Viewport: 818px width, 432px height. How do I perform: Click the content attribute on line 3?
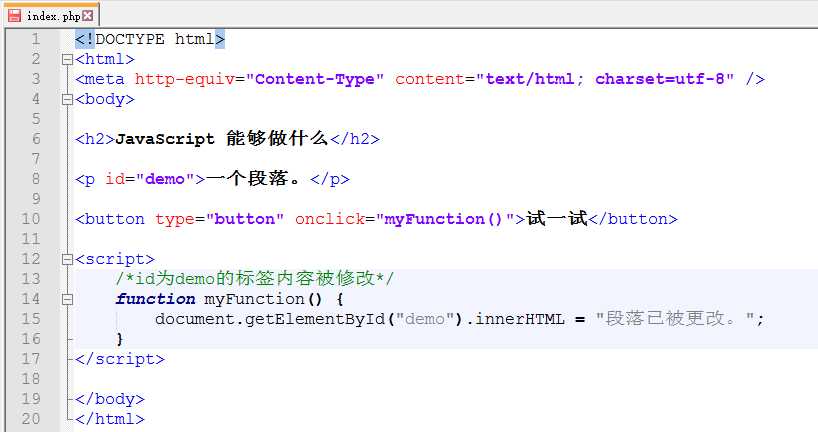pos(429,79)
